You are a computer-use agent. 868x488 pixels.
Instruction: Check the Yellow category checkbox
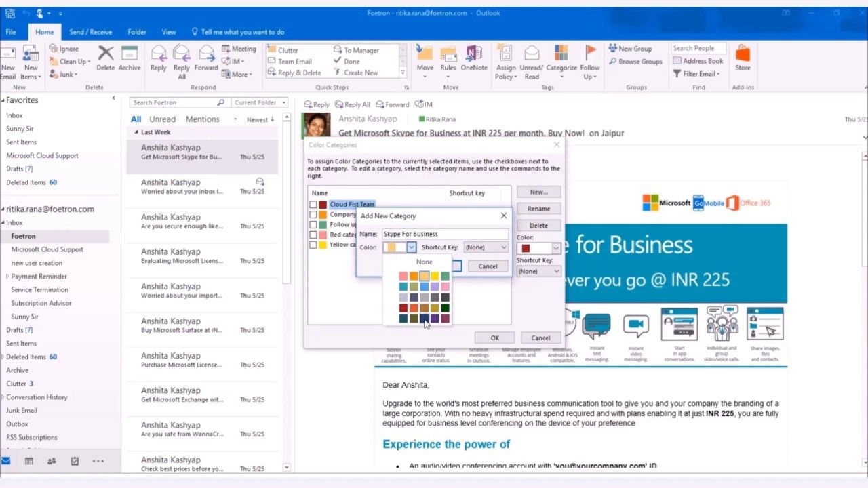(313, 245)
